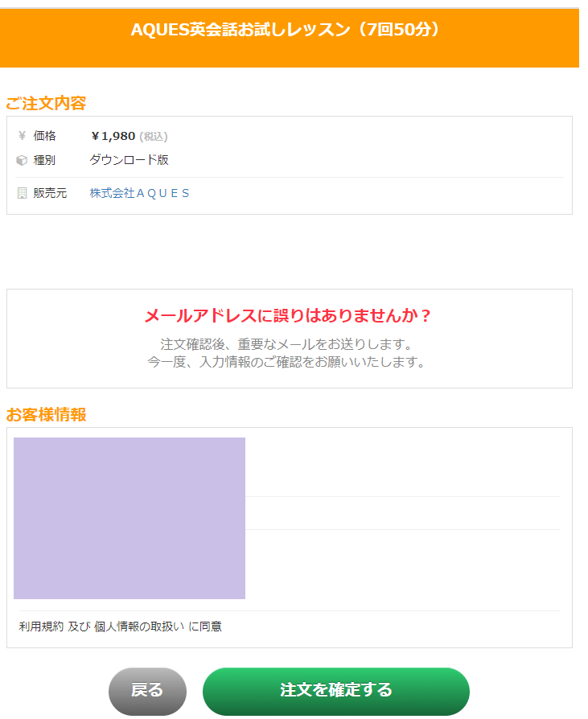Click the お客様情報 section heading
Image resolution: width=588 pixels, height=719 pixels.
tap(46, 414)
